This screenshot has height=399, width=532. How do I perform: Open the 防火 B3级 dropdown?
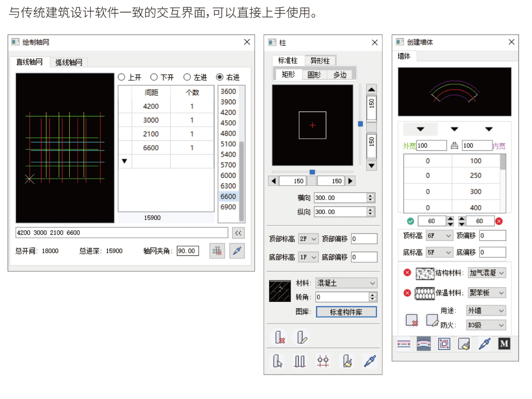(486, 325)
